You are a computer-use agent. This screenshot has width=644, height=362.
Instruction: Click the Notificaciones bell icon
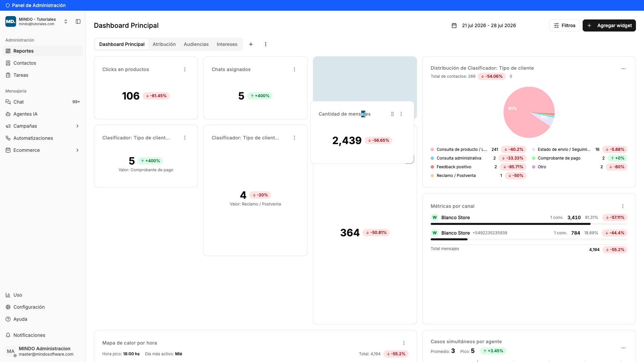(x=8, y=335)
